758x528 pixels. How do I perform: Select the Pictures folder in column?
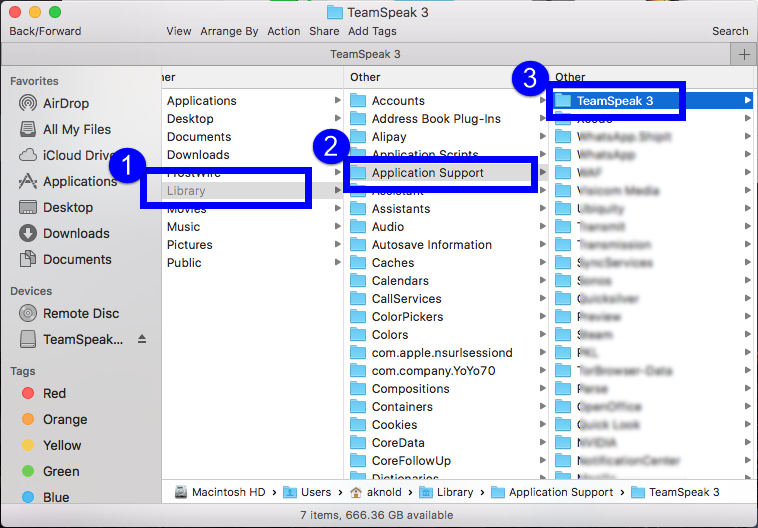pos(252,245)
